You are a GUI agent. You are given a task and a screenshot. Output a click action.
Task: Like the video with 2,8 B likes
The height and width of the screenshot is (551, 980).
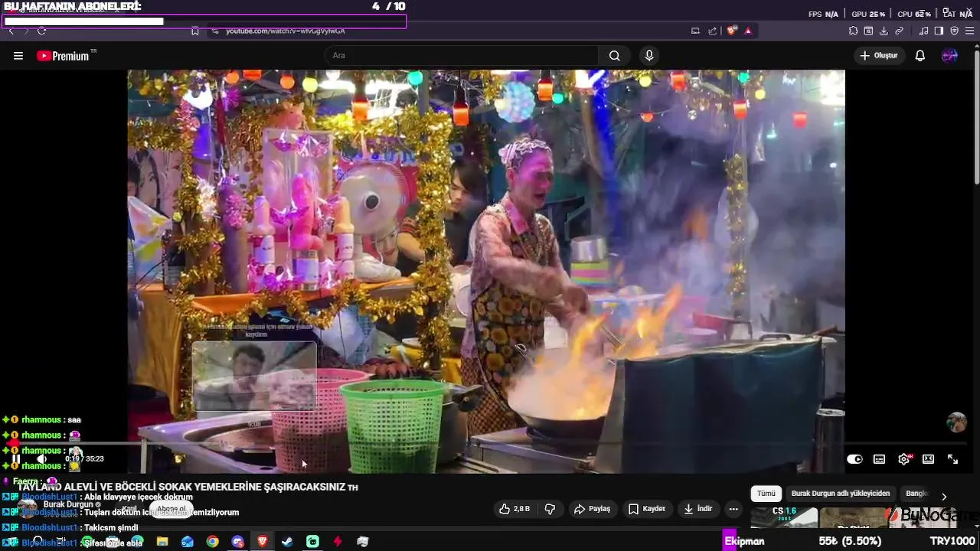point(514,509)
